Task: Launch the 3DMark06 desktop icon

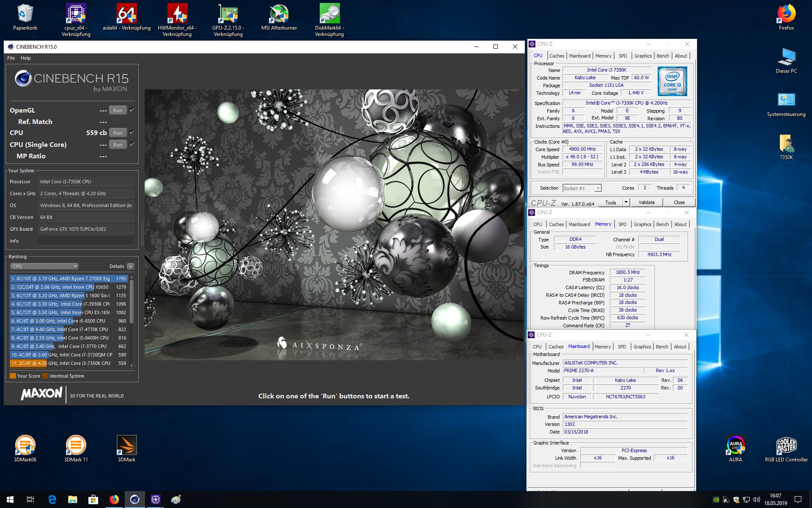Action: 25,449
